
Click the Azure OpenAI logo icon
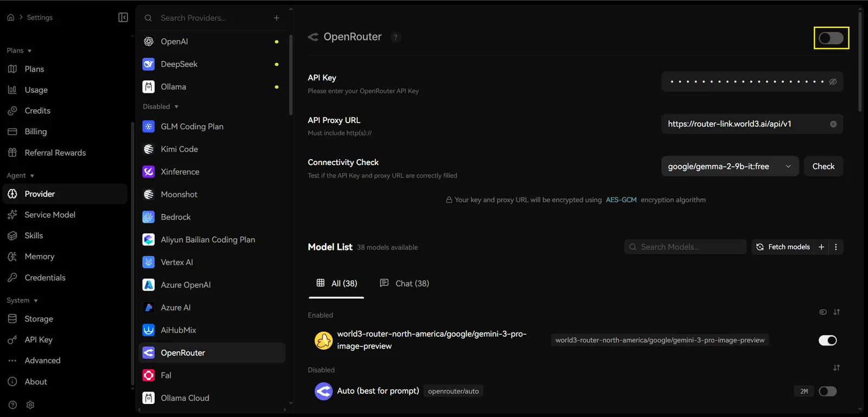(149, 285)
